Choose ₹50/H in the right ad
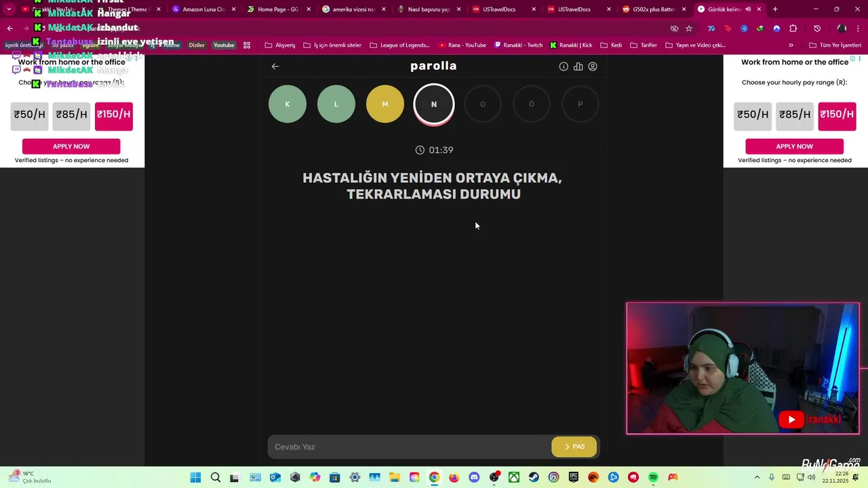Viewport: 868px width, 488px height. 753,115
